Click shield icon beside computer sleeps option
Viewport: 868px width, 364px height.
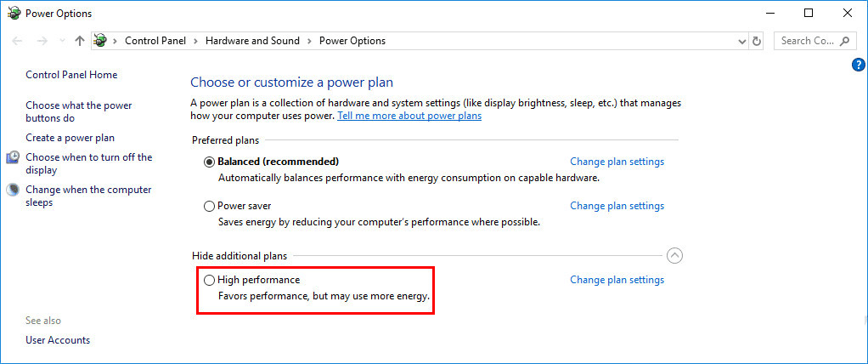coord(14,190)
